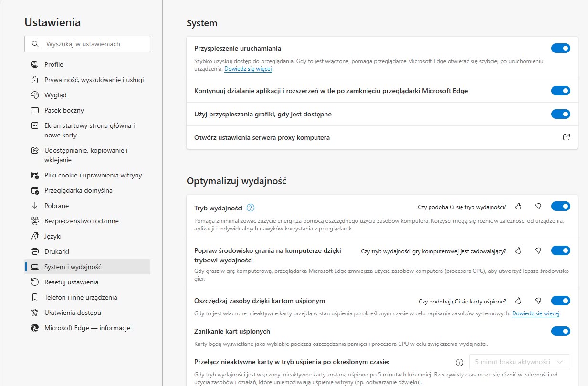Click thumbs up for Tryb wydajności
This screenshot has width=588, height=386.
tap(519, 207)
